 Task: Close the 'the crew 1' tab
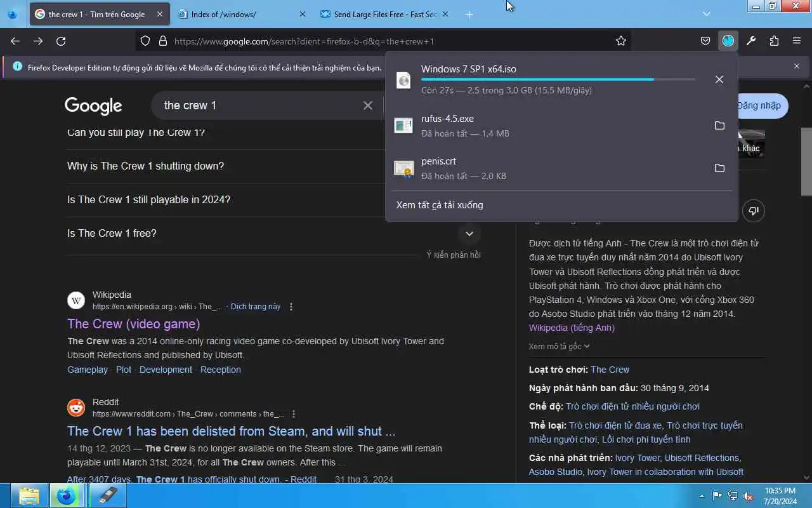[159, 14]
